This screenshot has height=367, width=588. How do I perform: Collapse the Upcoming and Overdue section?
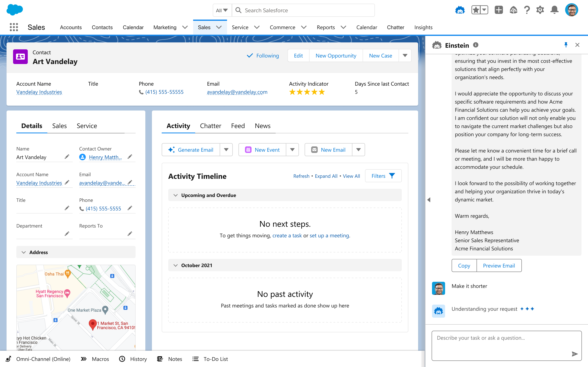coord(176,195)
